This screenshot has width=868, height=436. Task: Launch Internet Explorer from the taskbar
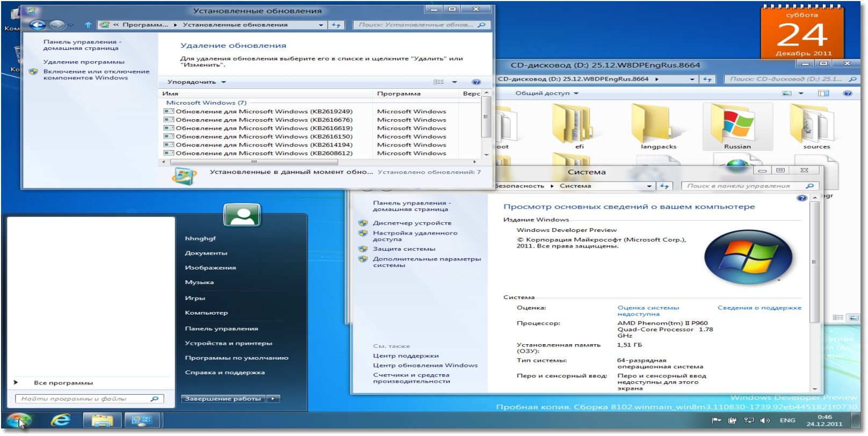pos(60,420)
